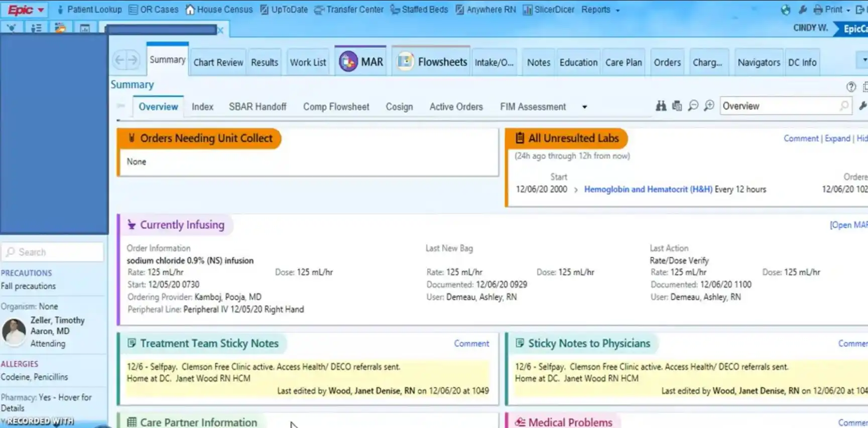Open the MAR activity
The width and height of the screenshot is (868, 428).
(360, 62)
